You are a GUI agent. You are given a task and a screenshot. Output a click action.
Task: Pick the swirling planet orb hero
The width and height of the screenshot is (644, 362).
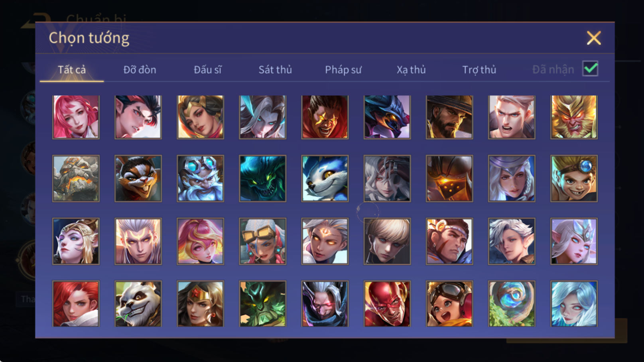512,304
